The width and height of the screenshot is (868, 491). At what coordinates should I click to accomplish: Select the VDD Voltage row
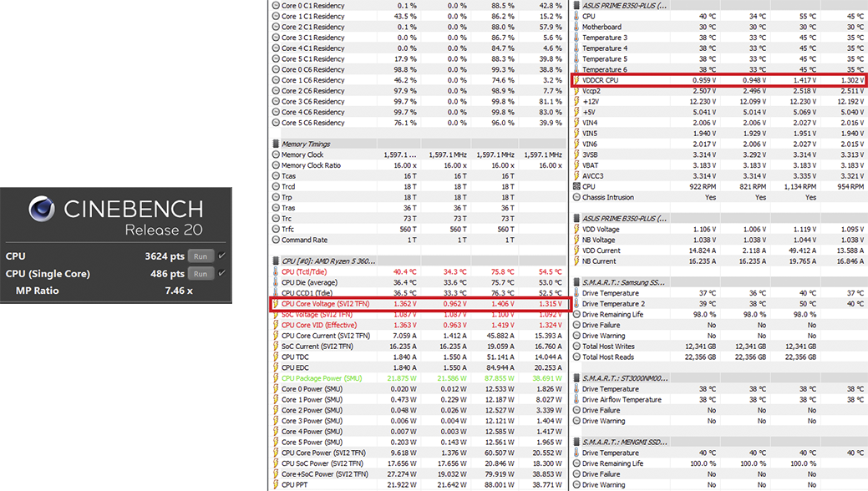click(x=719, y=229)
